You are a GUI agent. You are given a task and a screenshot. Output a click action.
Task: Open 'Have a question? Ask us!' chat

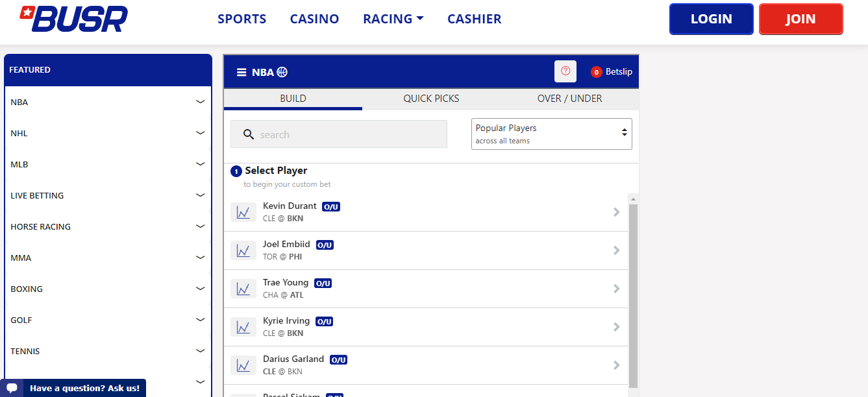coord(73,388)
